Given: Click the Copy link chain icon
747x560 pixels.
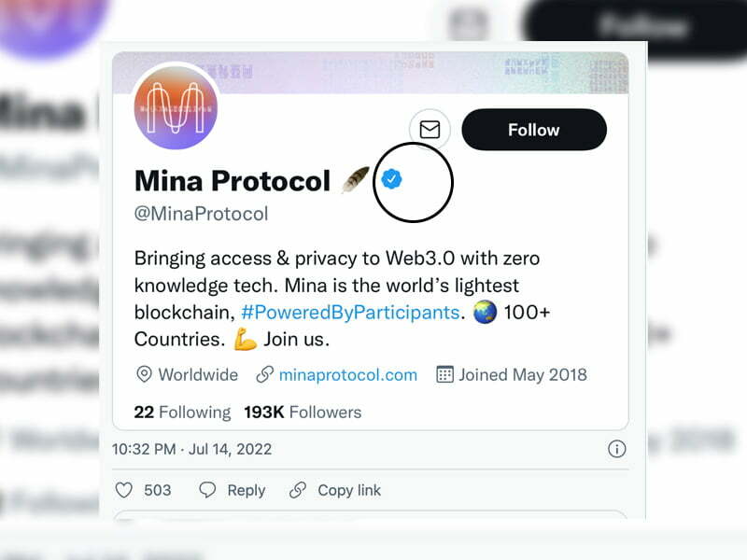Looking at the screenshot, I should 298,490.
